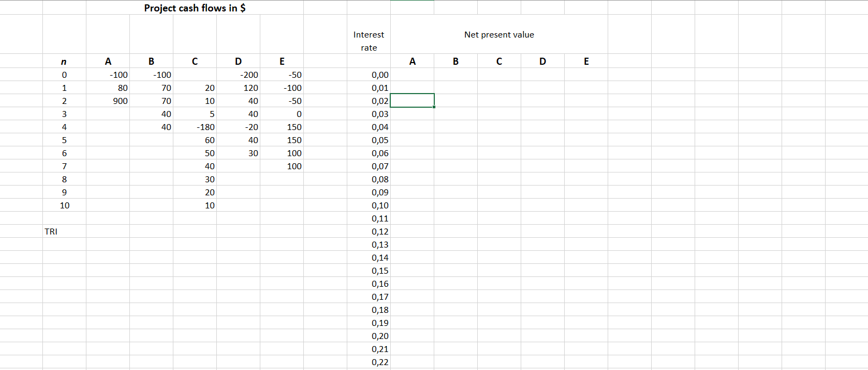Click project C's year 6 value 50

[195, 153]
